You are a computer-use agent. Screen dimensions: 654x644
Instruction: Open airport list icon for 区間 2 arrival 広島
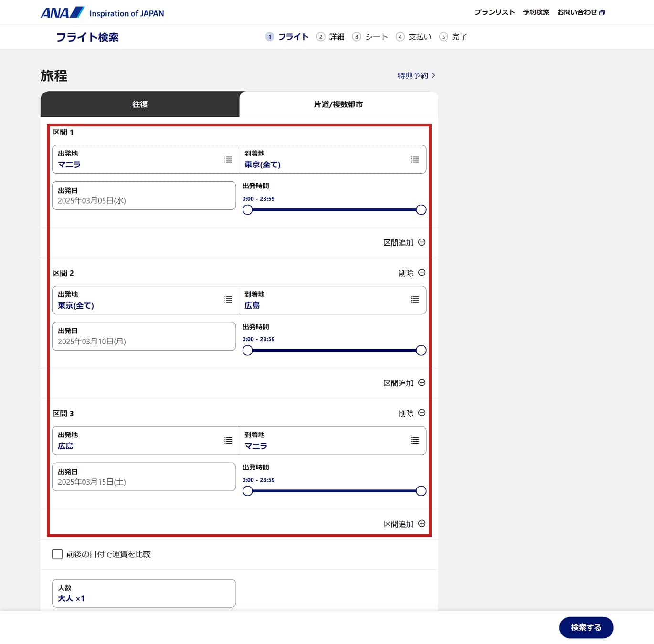(x=415, y=300)
